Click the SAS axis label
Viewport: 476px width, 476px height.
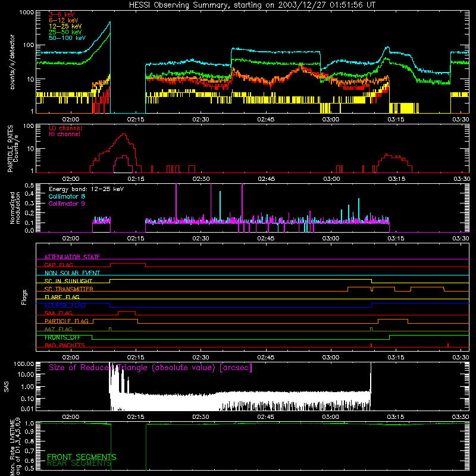click(x=7, y=387)
